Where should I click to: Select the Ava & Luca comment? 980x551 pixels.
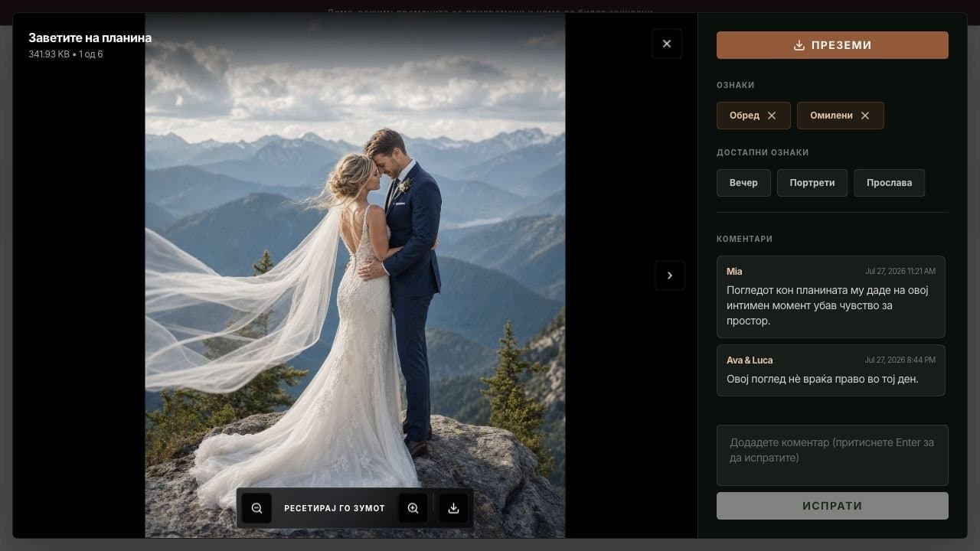[x=831, y=370]
